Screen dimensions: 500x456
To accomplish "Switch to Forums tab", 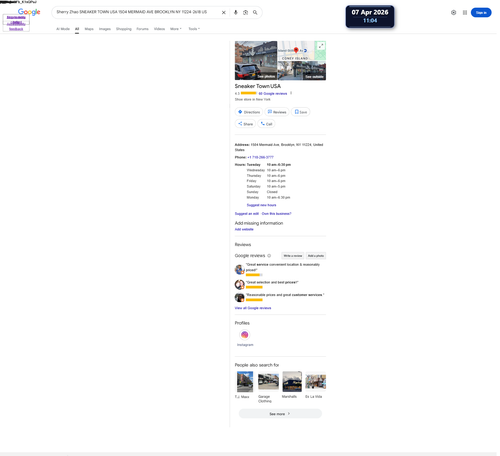I will (142, 29).
